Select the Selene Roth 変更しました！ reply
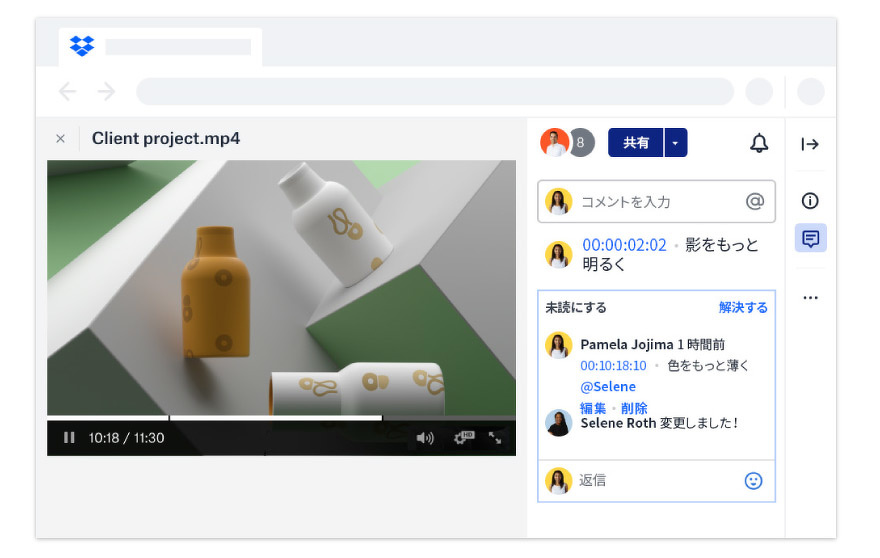 click(659, 423)
